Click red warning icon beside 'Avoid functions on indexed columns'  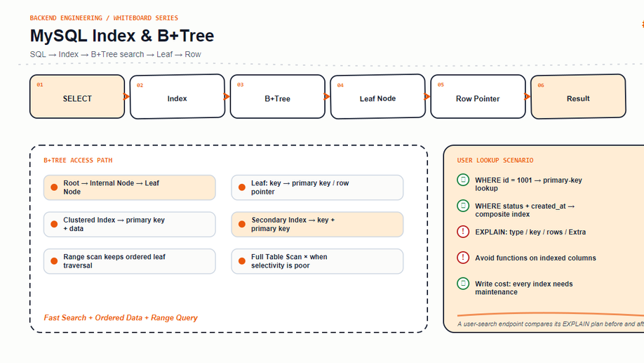tap(463, 258)
